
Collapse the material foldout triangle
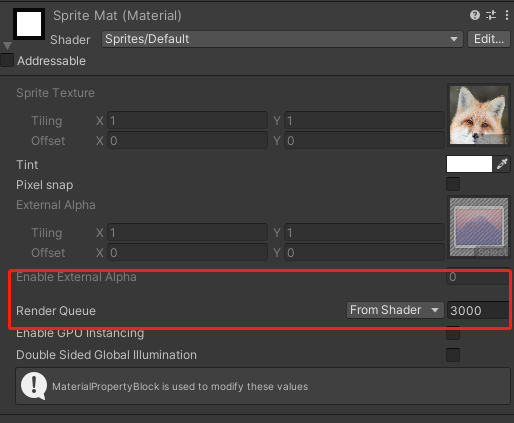click(7, 46)
